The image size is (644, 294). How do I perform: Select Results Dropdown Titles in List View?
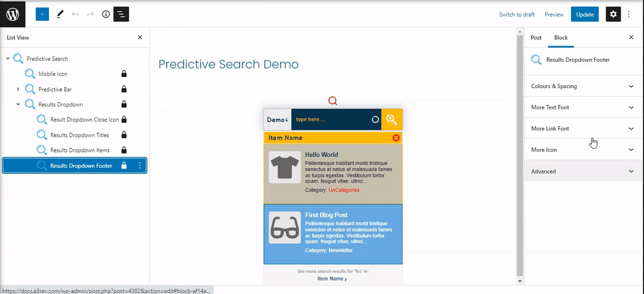click(x=79, y=135)
